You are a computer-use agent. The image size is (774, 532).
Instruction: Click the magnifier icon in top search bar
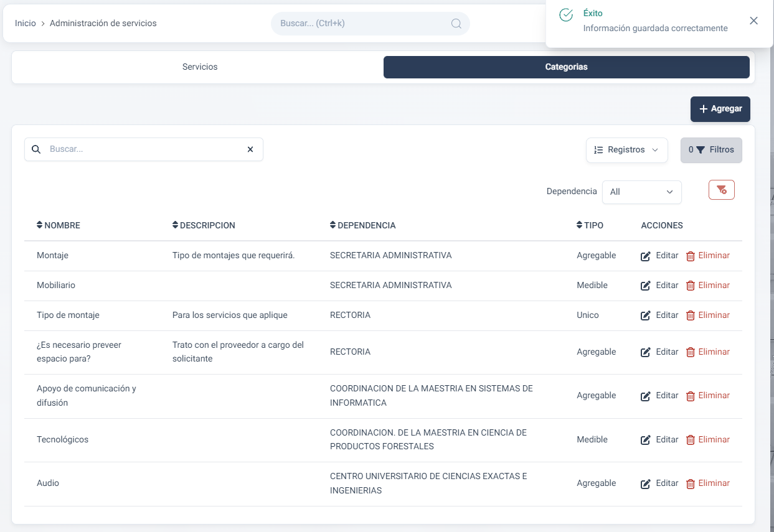pyautogui.click(x=456, y=24)
